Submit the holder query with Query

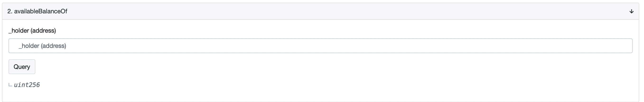(22, 67)
